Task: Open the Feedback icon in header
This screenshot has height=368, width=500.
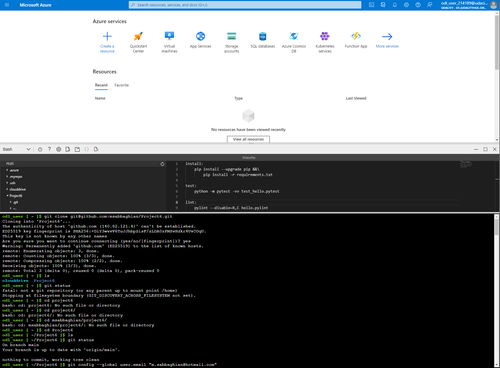Action: point(430,5)
